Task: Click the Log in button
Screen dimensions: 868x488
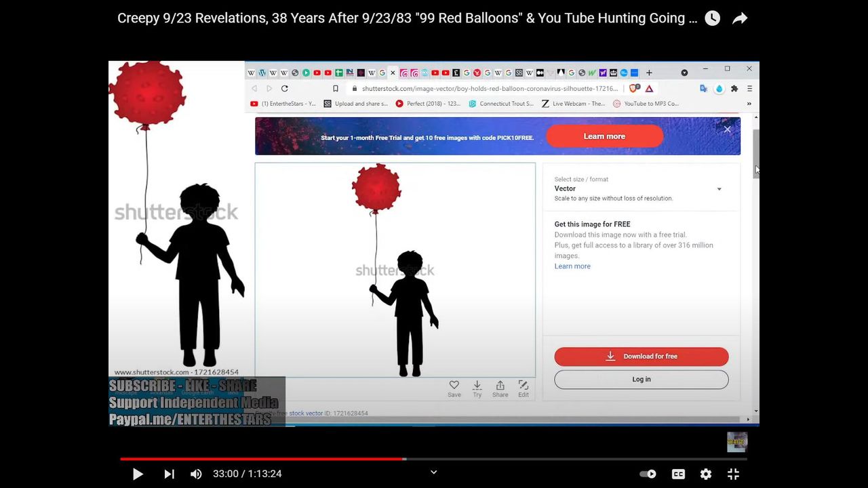Action: tap(642, 380)
